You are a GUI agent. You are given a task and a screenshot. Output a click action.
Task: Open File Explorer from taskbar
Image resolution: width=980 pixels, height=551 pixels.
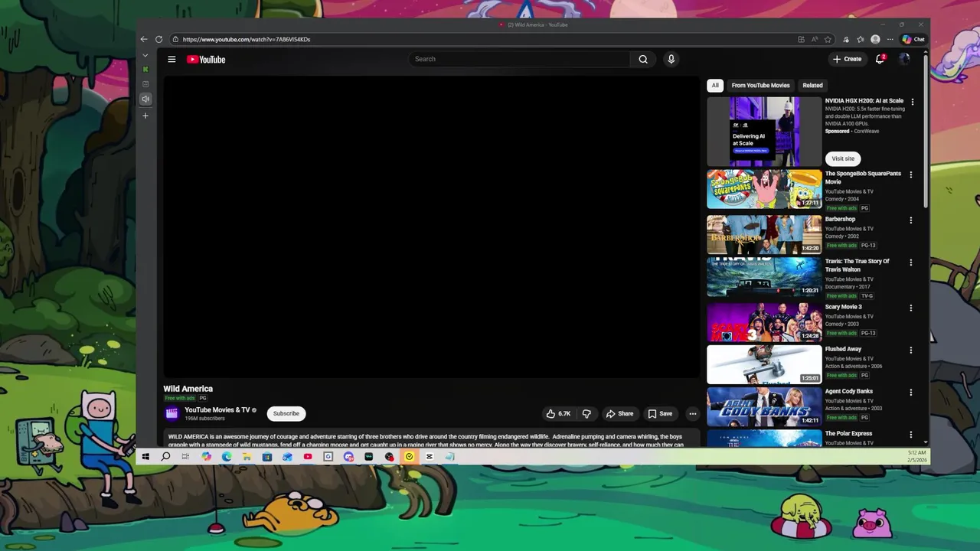click(x=247, y=457)
